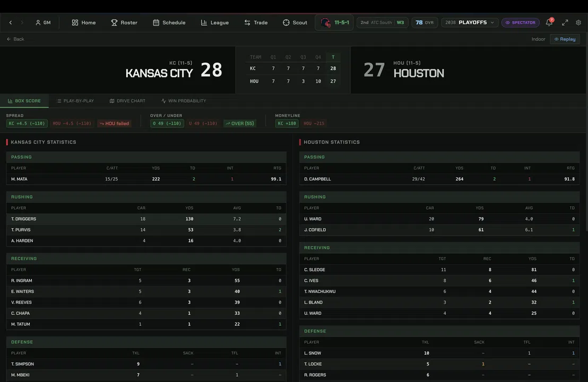Select receiver L. Bland
Viewport: 588px width, 382px height.
439,302
